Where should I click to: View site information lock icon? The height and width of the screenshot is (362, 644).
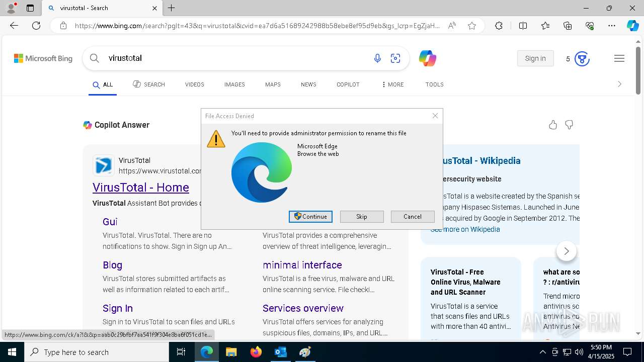(x=63, y=26)
